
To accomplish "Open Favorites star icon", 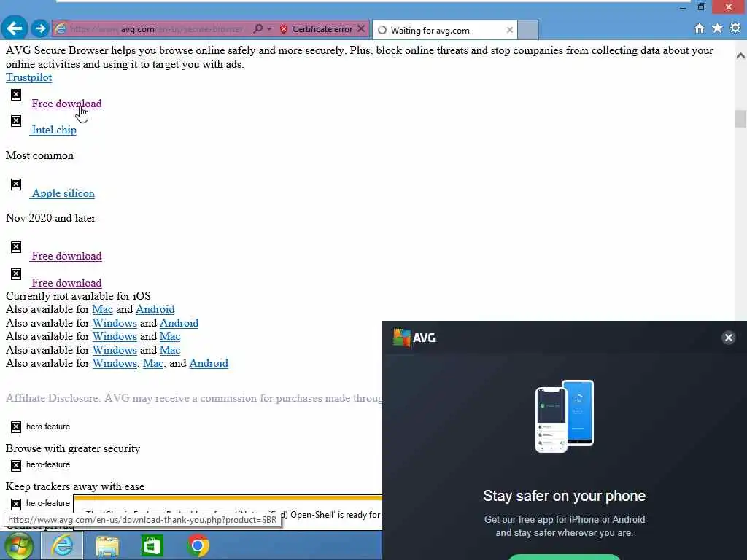I will [x=717, y=28].
